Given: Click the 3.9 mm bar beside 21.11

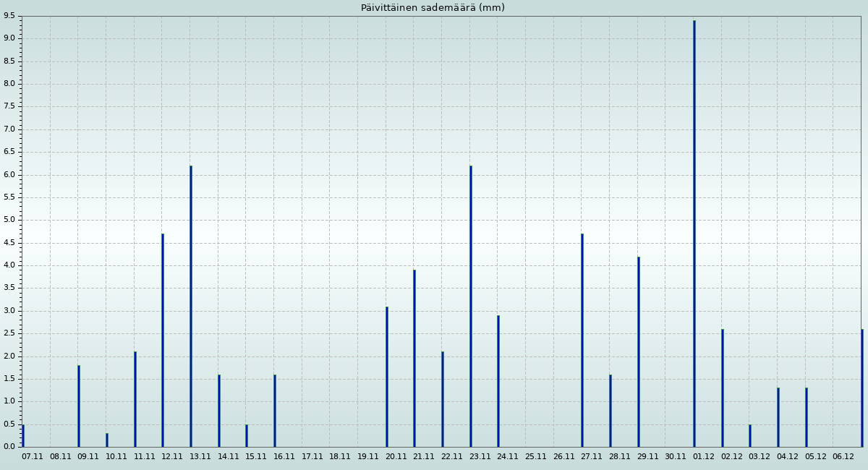Looking at the screenshot, I should (414, 358).
